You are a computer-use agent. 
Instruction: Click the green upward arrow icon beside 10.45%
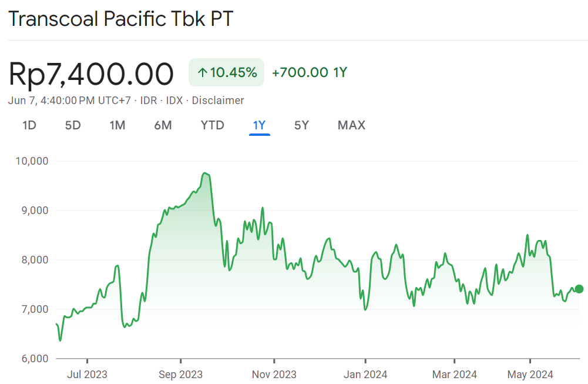tap(203, 72)
